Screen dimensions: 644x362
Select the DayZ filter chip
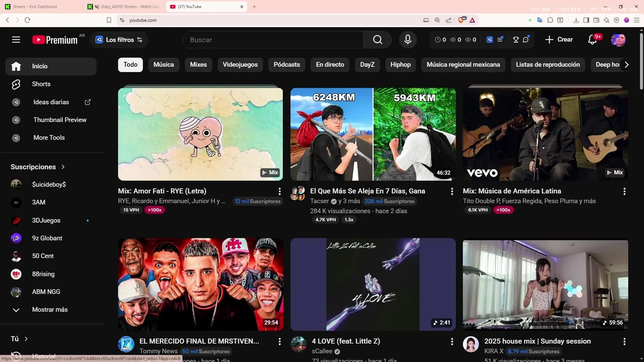click(367, 64)
